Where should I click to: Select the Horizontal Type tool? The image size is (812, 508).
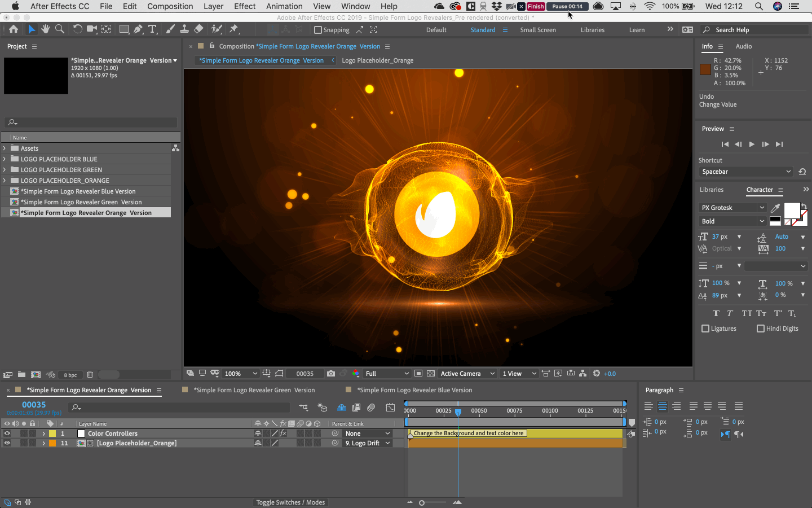click(152, 29)
